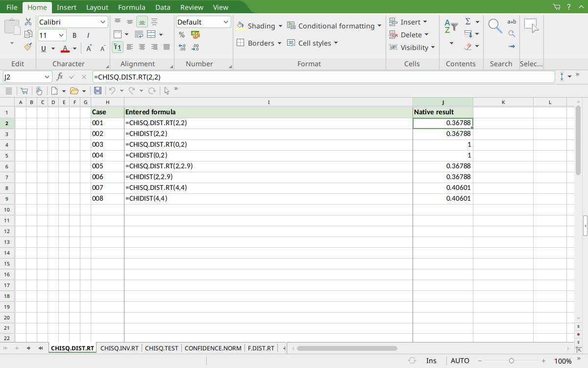Click the formula bar input field
The height and width of the screenshot is (368, 588).
coord(323,77)
